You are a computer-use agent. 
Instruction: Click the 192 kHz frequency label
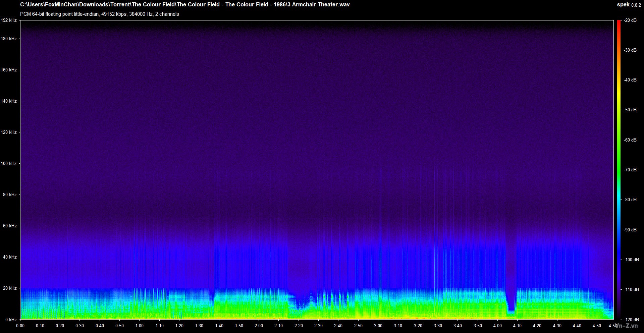[9, 20]
